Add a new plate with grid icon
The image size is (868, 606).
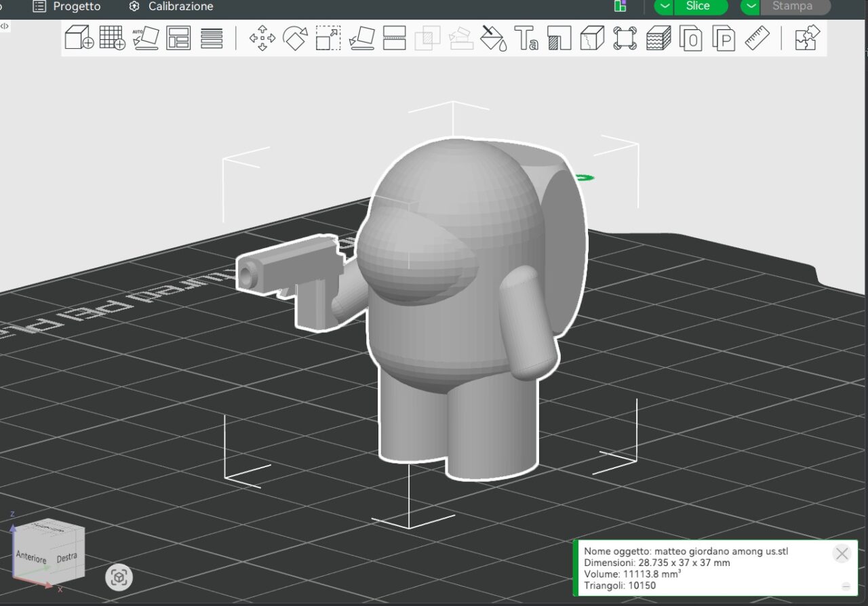coord(112,37)
